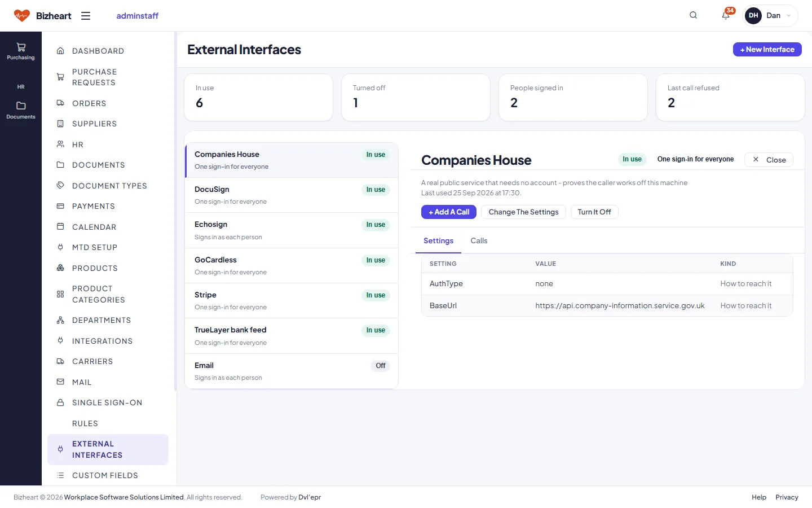Click Change The Settings button

point(523,212)
